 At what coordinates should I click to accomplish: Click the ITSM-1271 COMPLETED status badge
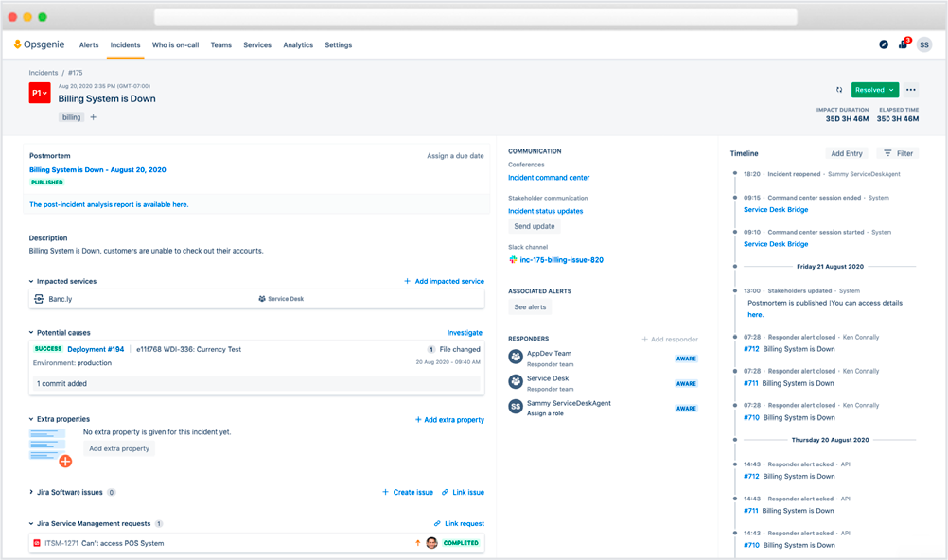coord(462,543)
